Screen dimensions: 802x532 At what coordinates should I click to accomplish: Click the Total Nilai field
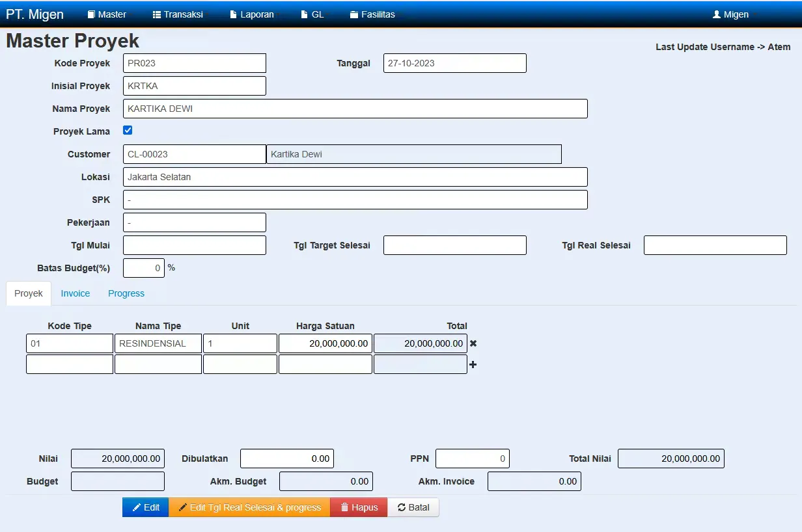click(671, 459)
